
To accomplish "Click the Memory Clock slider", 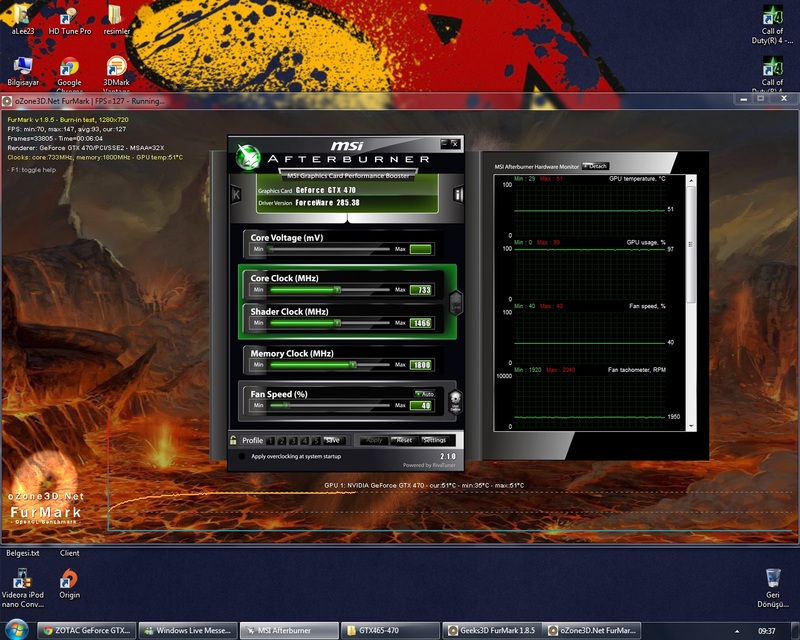I will point(329,365).
